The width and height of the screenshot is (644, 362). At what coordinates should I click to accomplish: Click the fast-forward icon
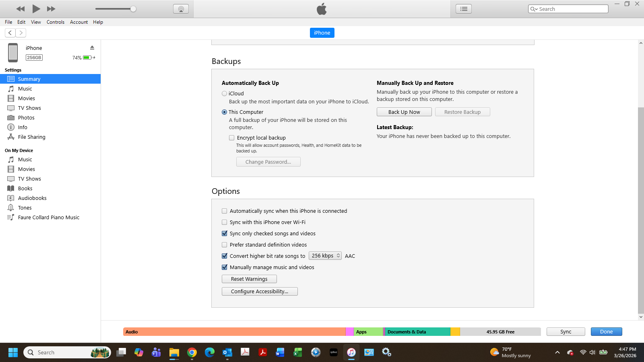(x=51, y=9)
